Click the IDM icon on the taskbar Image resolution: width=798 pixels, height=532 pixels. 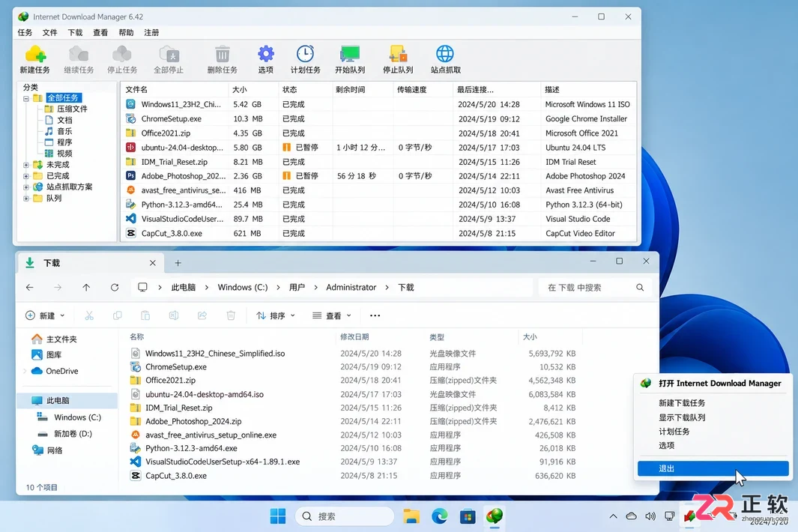495,516
